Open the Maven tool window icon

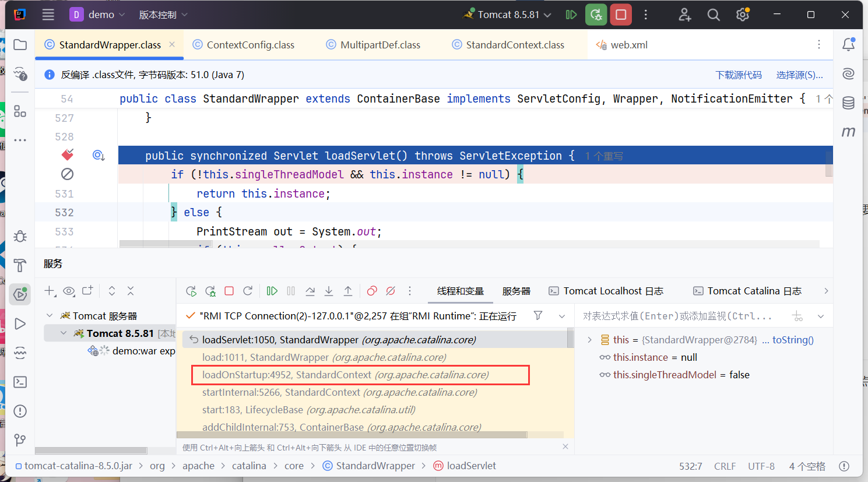[848, 132]
